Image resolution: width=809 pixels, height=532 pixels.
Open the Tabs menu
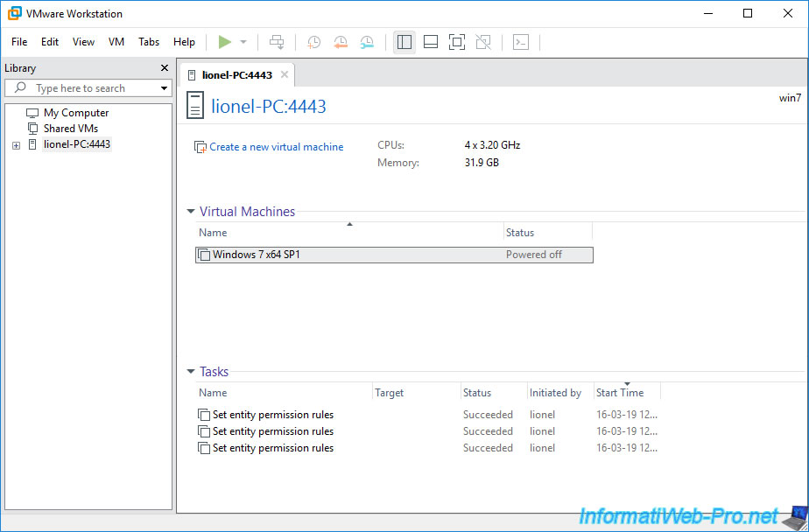tap(149, 42)
